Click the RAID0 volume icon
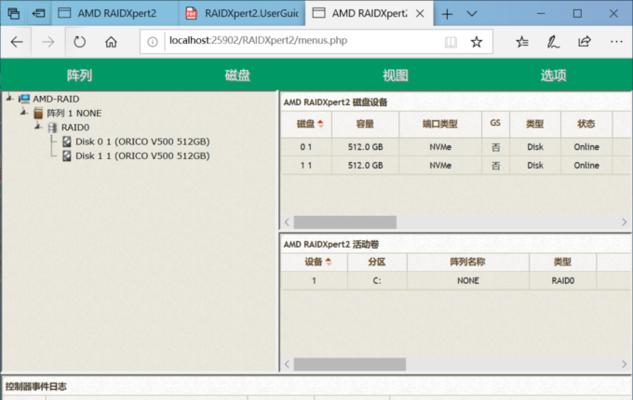Image resolution: width=633 pixels, height=400 pixels. click(x=52, y=128)
